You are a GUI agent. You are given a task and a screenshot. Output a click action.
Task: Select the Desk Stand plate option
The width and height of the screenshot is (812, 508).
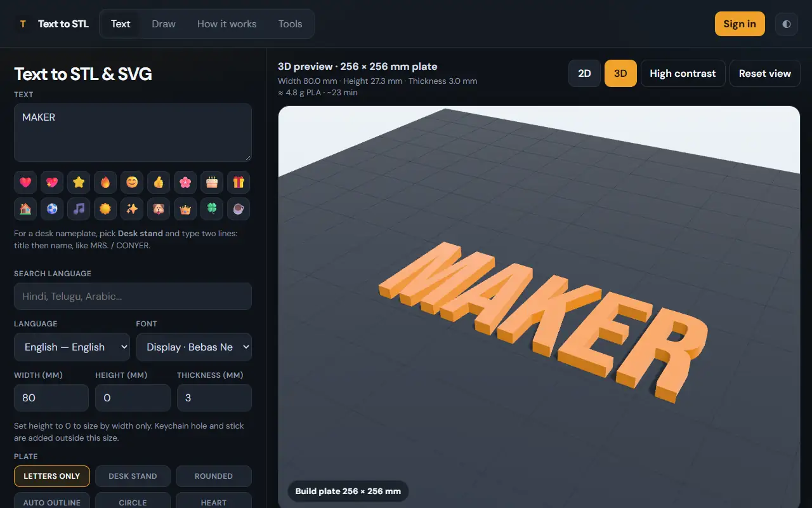click(133, 476)
